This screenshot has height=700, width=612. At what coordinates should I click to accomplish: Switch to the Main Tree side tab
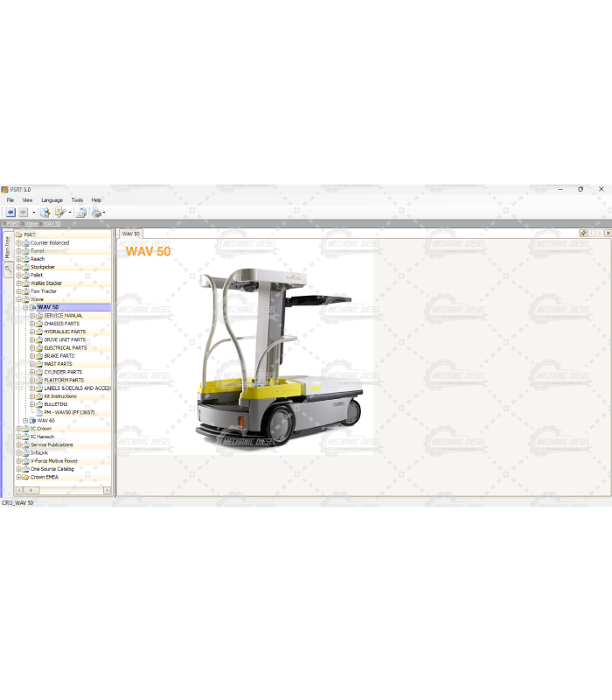pyautogui.click(x=8, y=247)
